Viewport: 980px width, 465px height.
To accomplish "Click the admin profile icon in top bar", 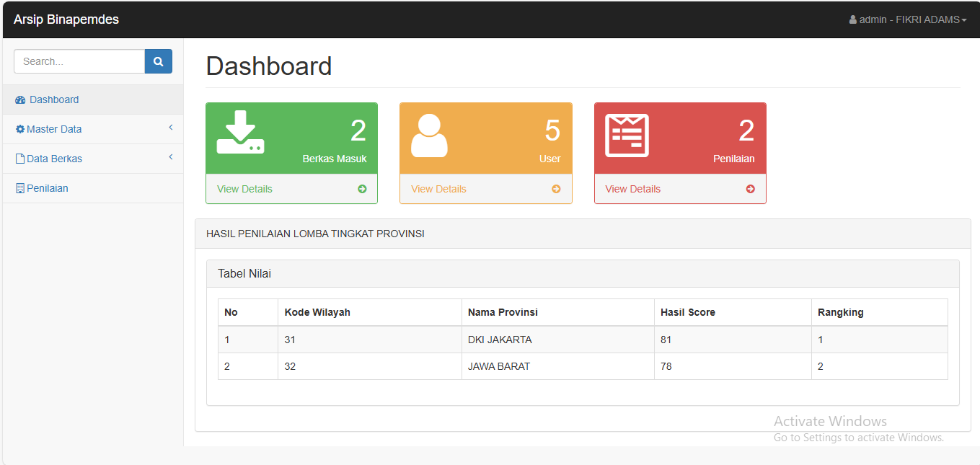I will point(852,19).
